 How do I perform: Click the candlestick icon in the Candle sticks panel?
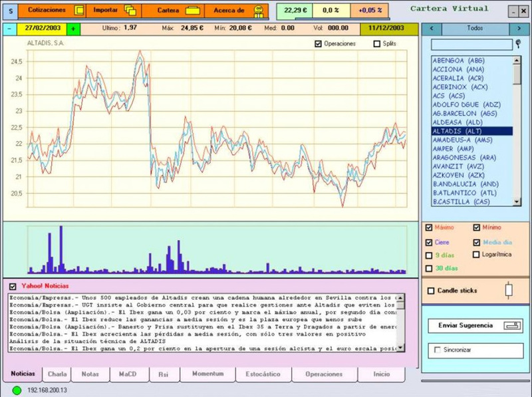click(508, 291)
